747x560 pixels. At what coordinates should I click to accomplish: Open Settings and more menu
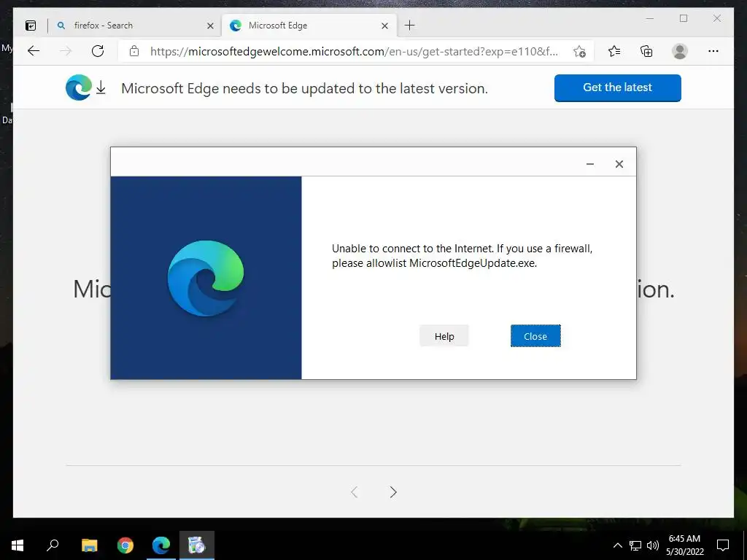[713, 51]
